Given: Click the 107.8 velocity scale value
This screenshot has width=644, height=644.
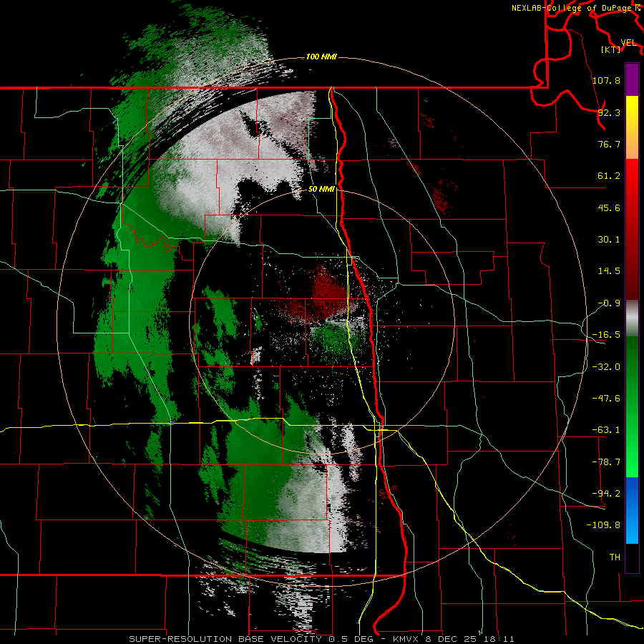Looking at the screenshot, I should [x=606, y=80].
